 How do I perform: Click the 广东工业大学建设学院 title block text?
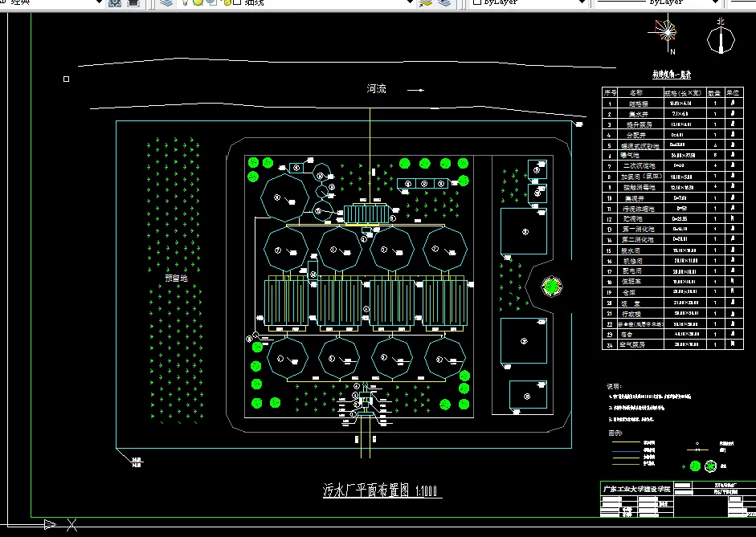tap(636, 489)
